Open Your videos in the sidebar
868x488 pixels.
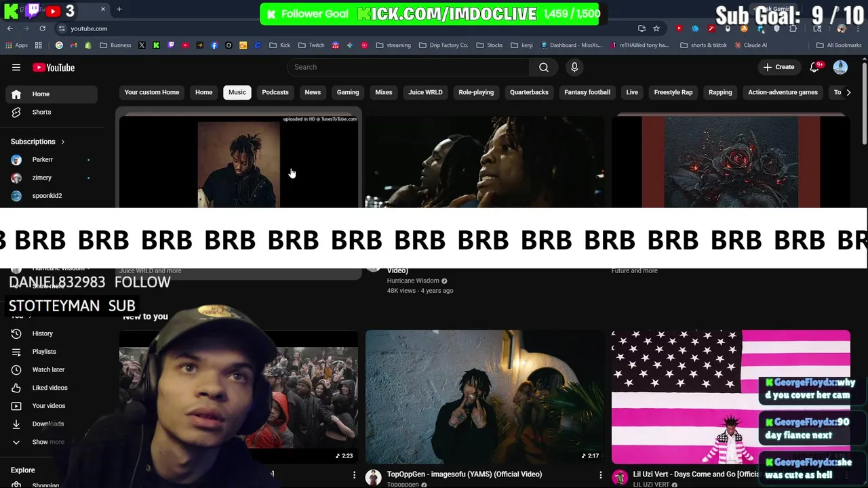(x=52, y=406)
